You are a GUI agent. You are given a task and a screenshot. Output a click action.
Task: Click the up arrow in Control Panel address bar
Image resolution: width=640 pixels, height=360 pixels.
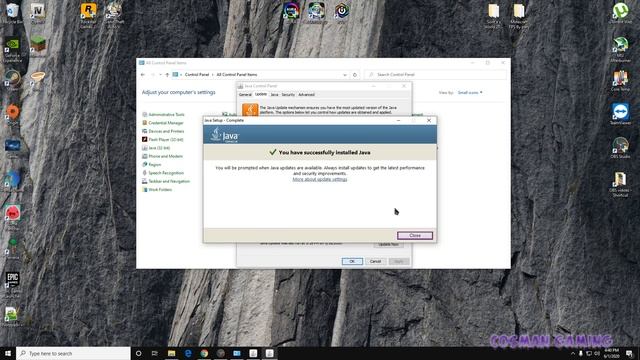pos(167,75)
